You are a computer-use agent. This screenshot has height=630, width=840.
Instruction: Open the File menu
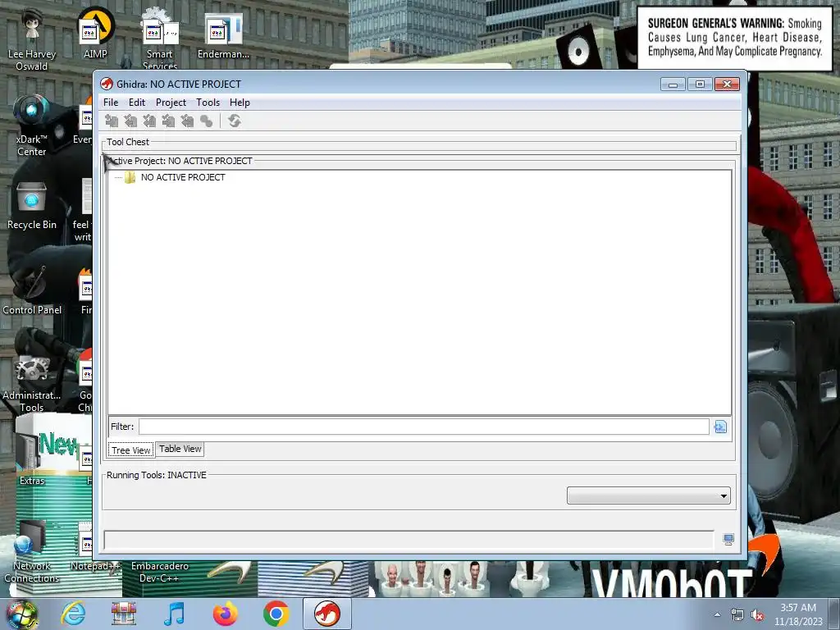(111, 103)
